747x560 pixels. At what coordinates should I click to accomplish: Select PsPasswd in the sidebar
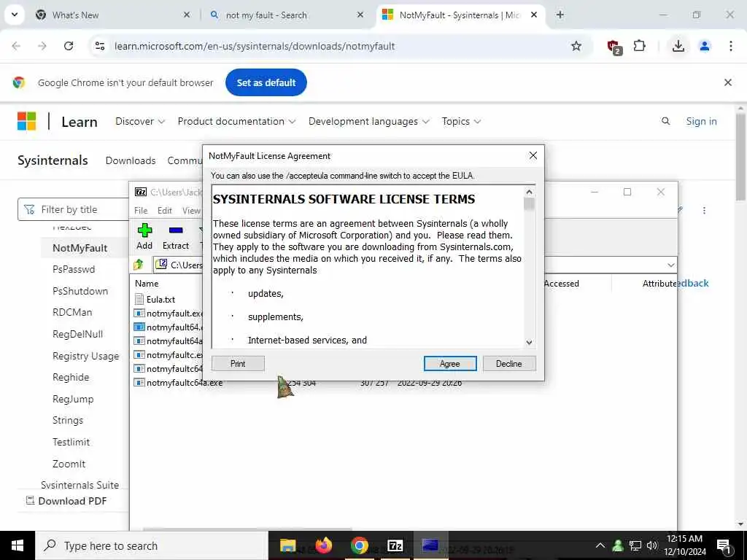tap(74, 269)
